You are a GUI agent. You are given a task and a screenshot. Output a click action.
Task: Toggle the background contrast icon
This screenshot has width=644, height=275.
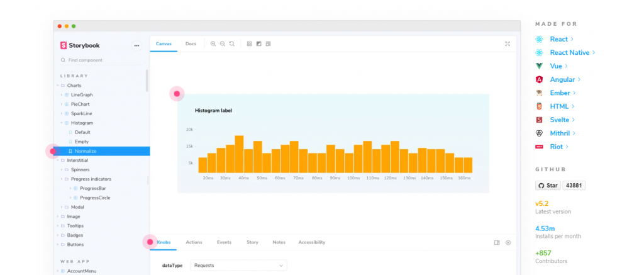258,44
